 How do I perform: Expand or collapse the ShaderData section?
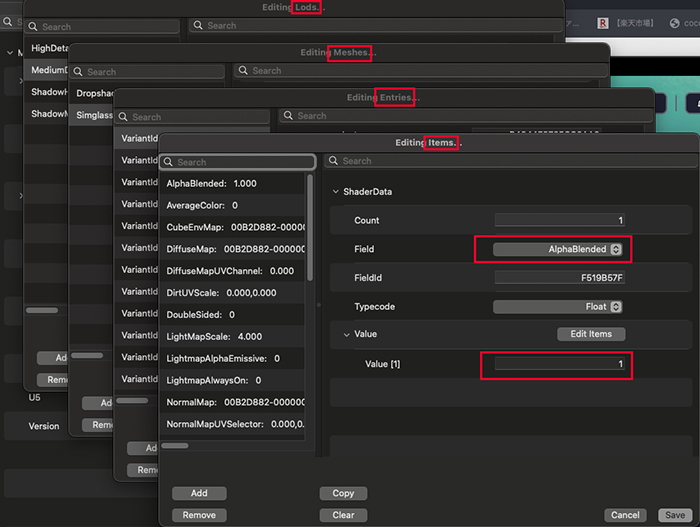click(x=335, y=191)
